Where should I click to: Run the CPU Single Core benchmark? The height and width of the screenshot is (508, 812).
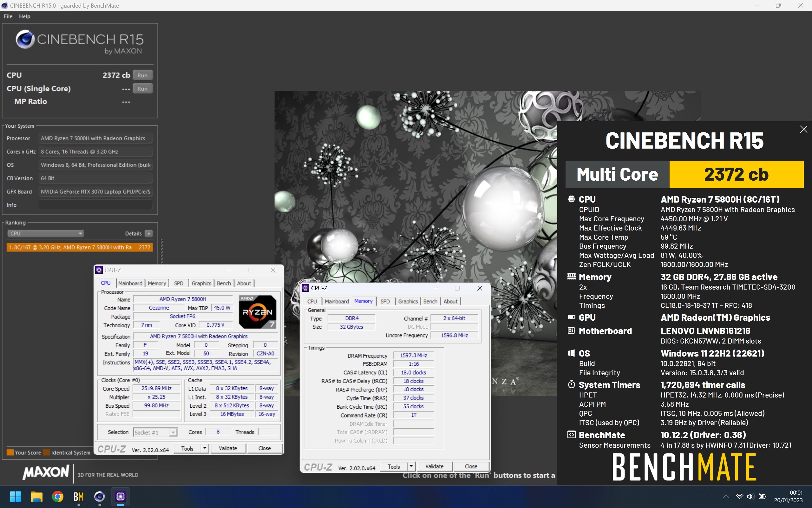pos(143,89)
